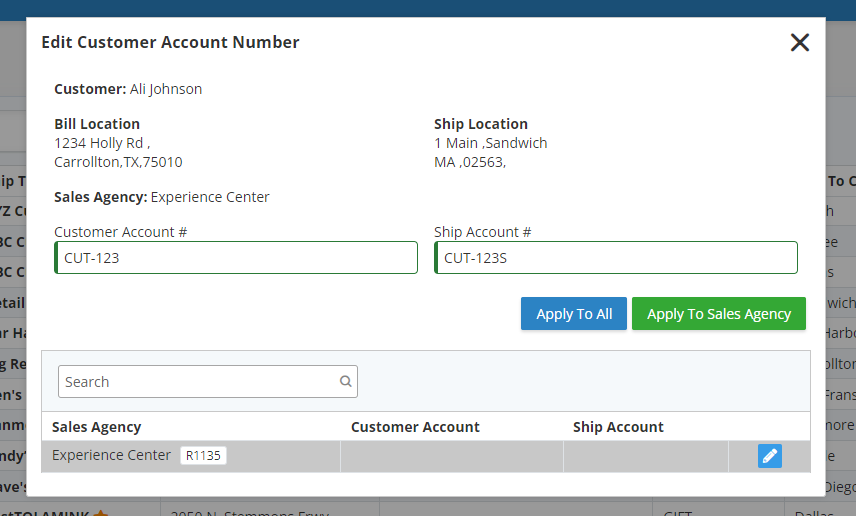
Task: Click the pencil edit icon for Experience Center
Action: pyautogui.click(x=769, y=456)
